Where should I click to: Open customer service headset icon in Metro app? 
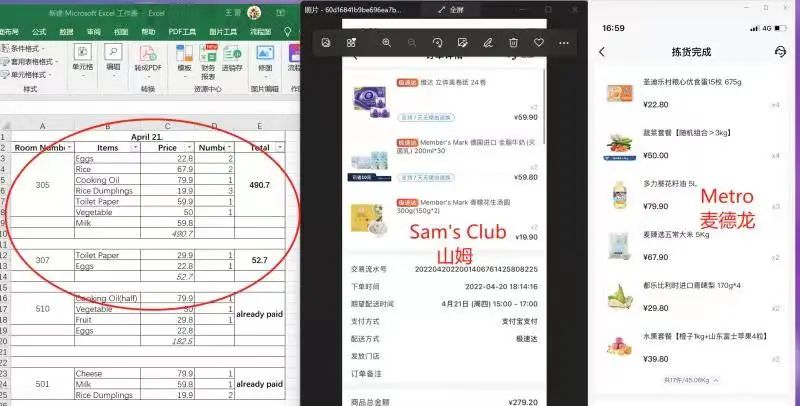click(779, 52)
